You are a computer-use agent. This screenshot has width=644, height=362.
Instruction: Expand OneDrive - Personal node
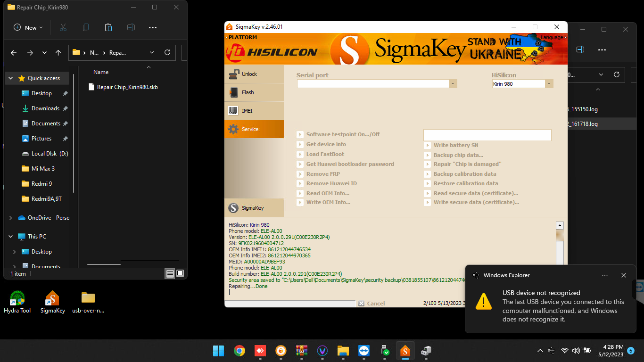pyautogui.click(x=11, y=218)
